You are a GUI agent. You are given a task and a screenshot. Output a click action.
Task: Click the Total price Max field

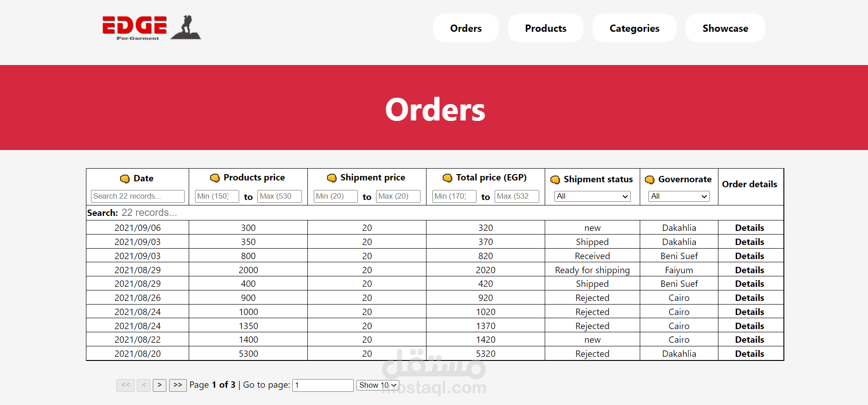tap(517, 196)
